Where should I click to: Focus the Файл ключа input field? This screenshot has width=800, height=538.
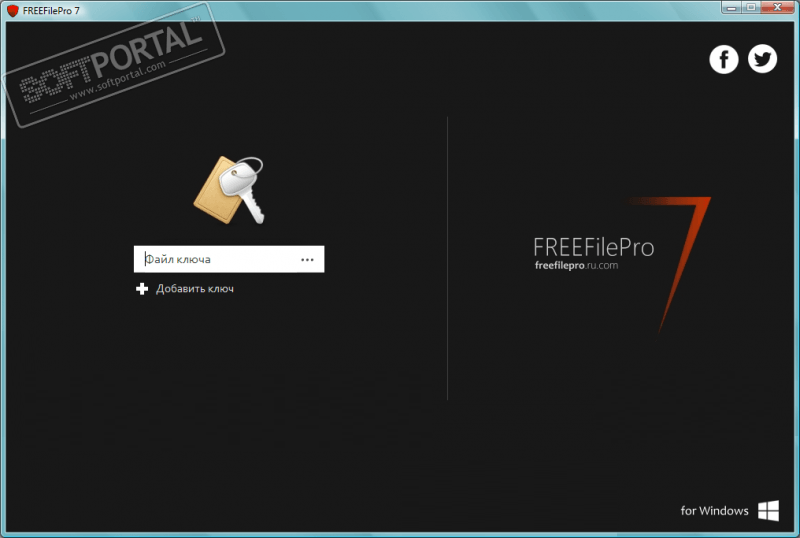229,259
